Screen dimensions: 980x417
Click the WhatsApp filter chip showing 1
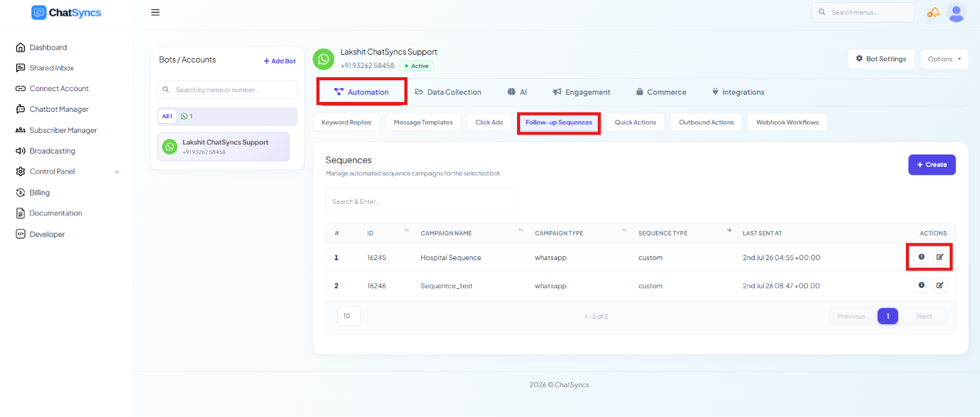pyautogui.click(x=187, y=117)
